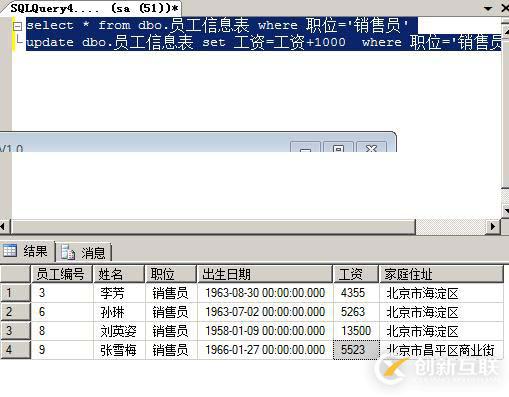Click employee number 6 cell

62,312
